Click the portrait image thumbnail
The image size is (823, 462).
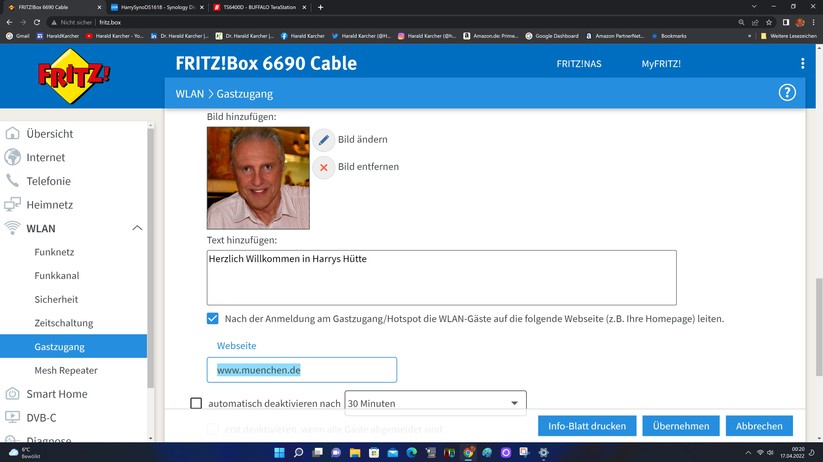258,178
